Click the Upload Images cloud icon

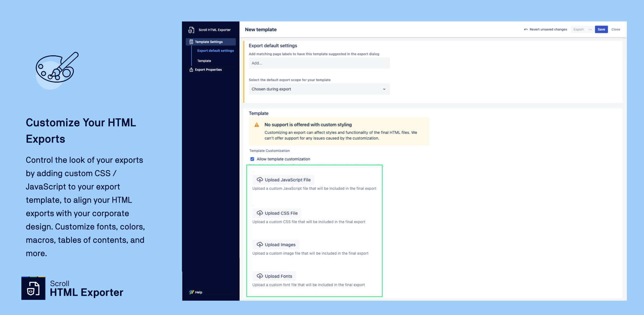pyautogui.click(x=260, y=244)
